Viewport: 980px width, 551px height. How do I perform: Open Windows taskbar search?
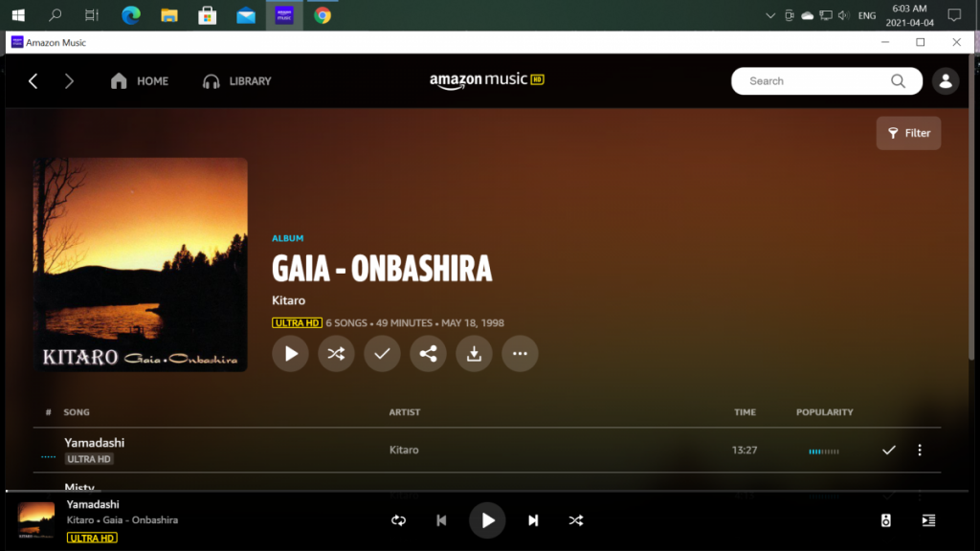click(55, 15)
